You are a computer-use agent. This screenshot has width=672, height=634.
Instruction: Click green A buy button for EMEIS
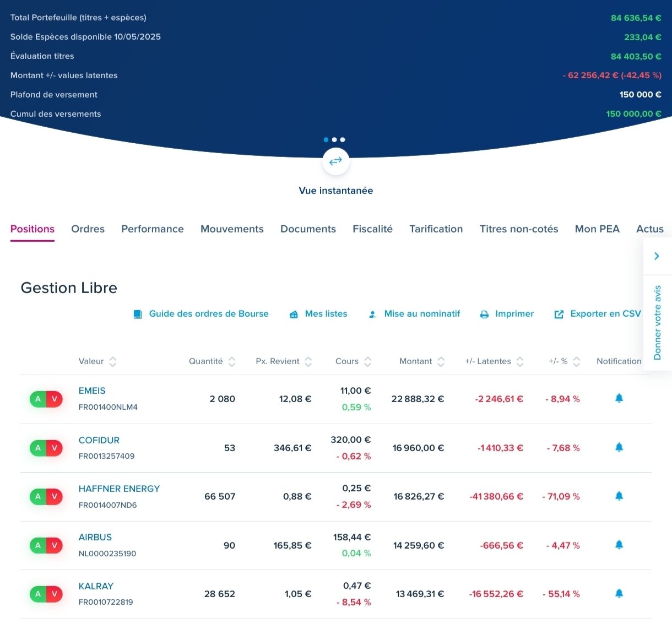38,399
